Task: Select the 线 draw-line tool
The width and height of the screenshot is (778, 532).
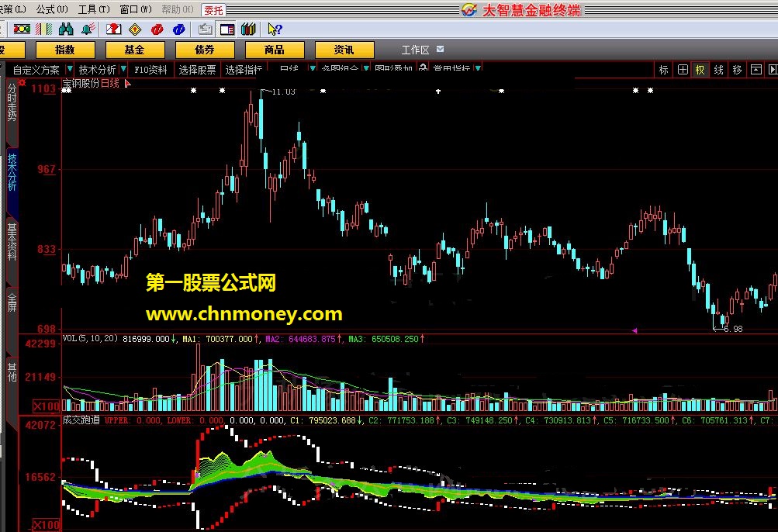Action: (719, 70)
